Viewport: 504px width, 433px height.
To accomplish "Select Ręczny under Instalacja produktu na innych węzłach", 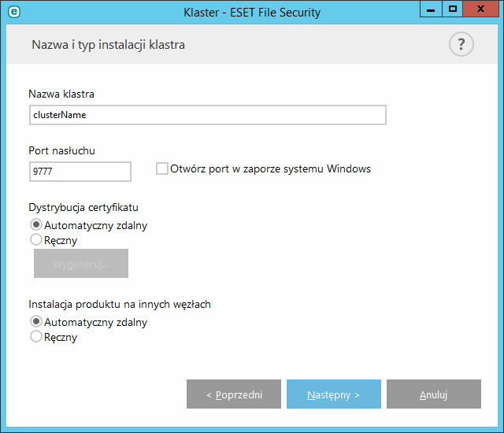I will pos(36,337).
